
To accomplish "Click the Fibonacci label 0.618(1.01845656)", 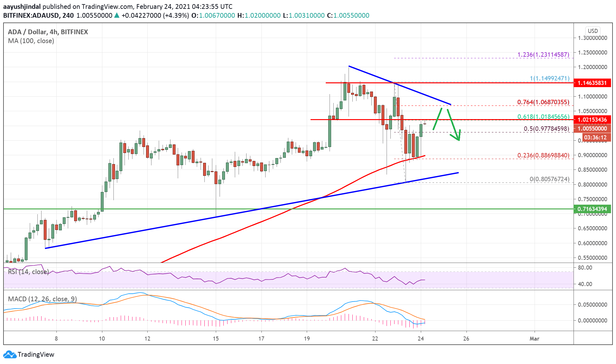I will pyautogui.click(x=543, y=117).
